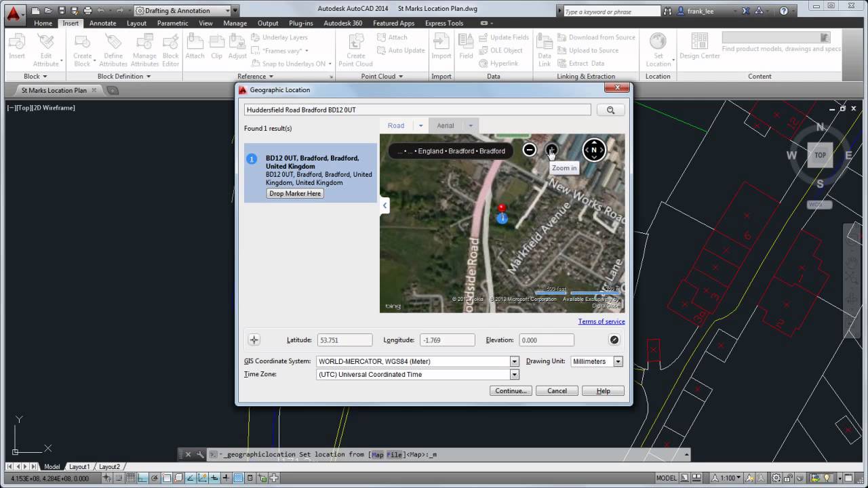Click the Continue... button
The image size is (868, 488).
(511, 391)
